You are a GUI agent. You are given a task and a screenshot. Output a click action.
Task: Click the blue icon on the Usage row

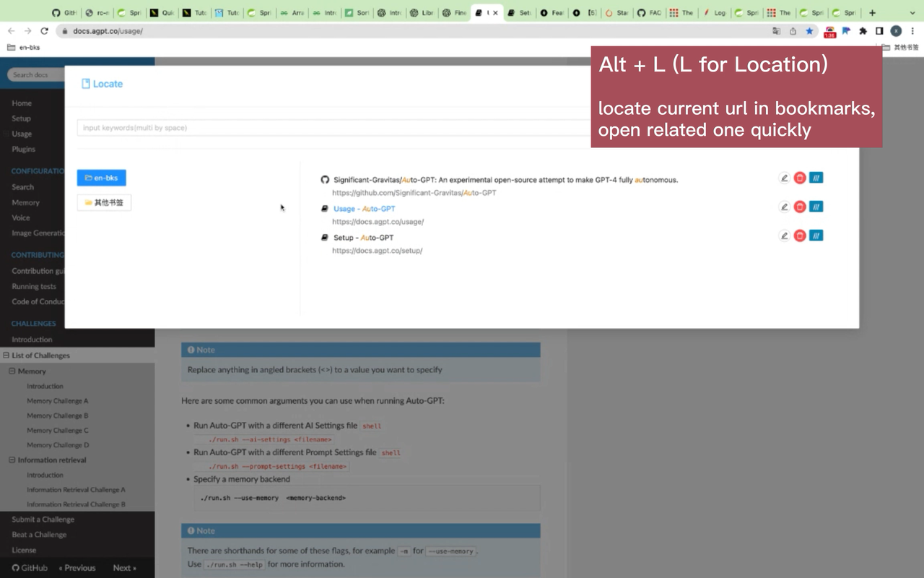816,207
